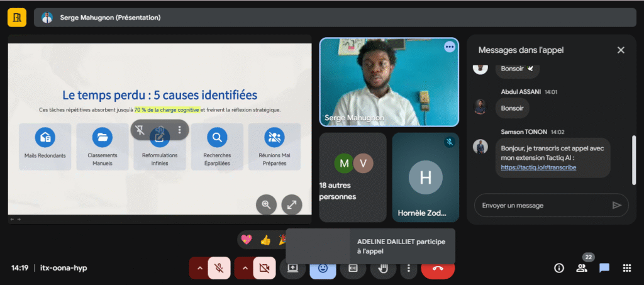Open meeting details info icon
Image resolution: width=644 pixels, height=285 pixels.
pyautogui.click(x=558, y=268)
